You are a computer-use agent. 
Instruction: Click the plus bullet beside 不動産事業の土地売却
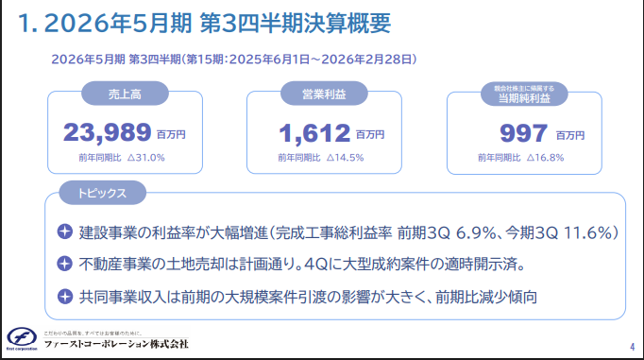pyautogui.click(x=65, y=264)
